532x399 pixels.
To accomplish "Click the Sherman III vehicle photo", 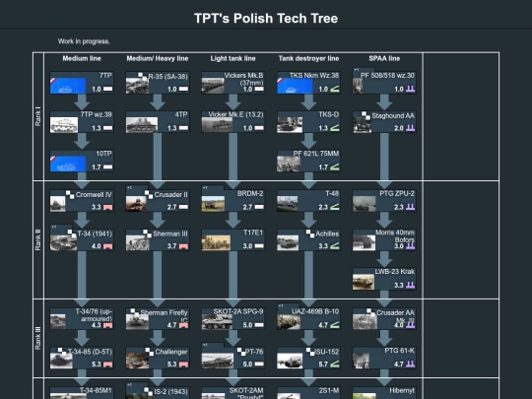I will (137, 243).
